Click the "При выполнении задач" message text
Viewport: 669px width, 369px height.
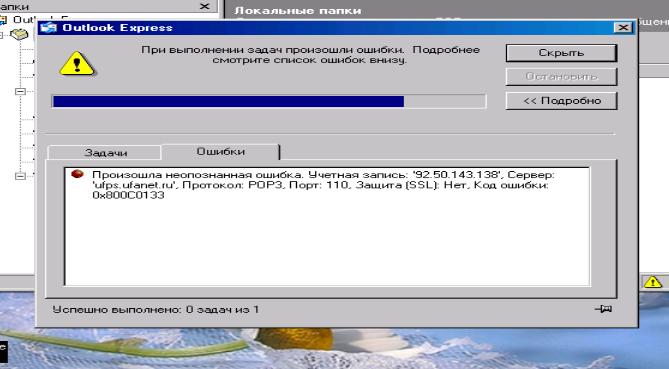[310, 55]
